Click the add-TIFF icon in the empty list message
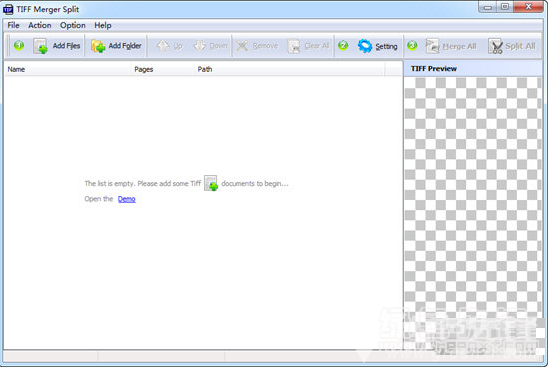Image resolution: width=548 pixels, height=367 pixels. coord(211,183)
